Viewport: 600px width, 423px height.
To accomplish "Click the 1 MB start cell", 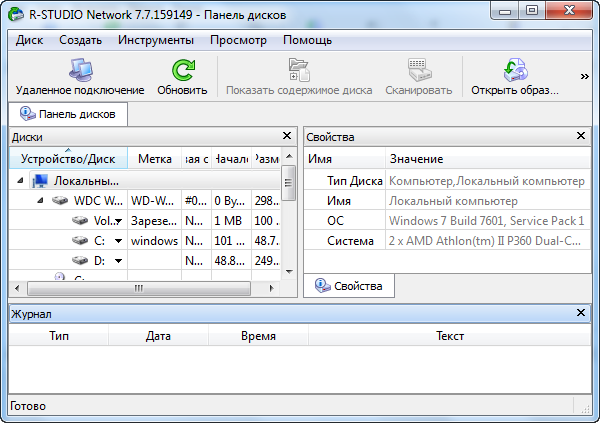I will click(232, 220).
